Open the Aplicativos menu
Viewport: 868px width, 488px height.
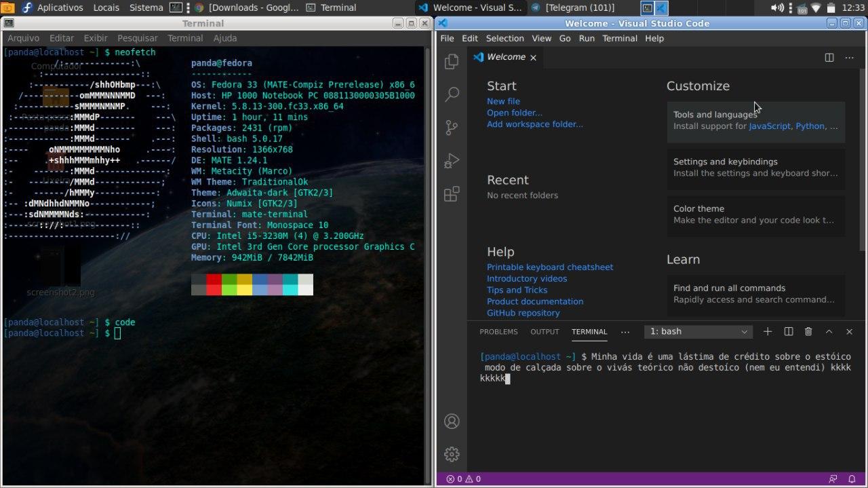point(60,7)
